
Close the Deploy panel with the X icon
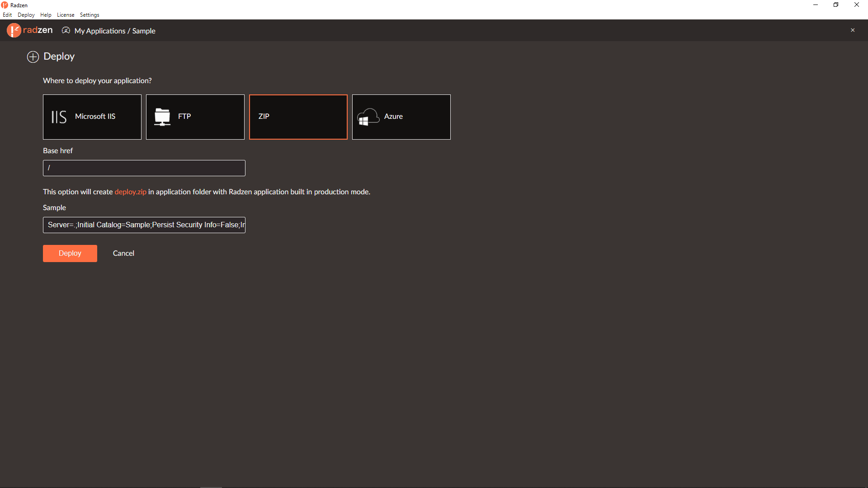(853, 30)
